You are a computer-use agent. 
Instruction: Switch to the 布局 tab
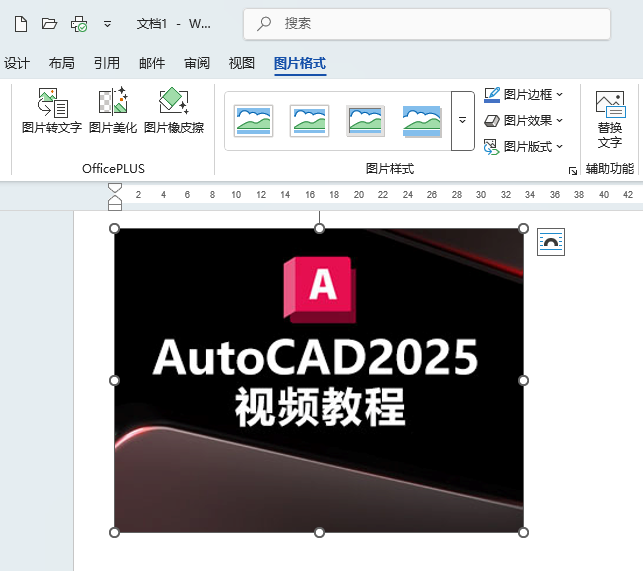(62, 63)
